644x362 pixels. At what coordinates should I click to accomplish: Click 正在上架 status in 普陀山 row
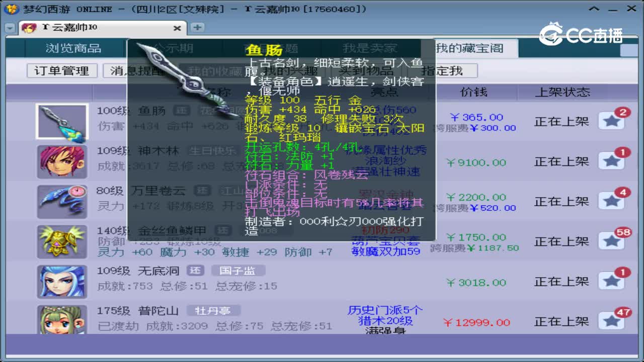tap(561, 321)
